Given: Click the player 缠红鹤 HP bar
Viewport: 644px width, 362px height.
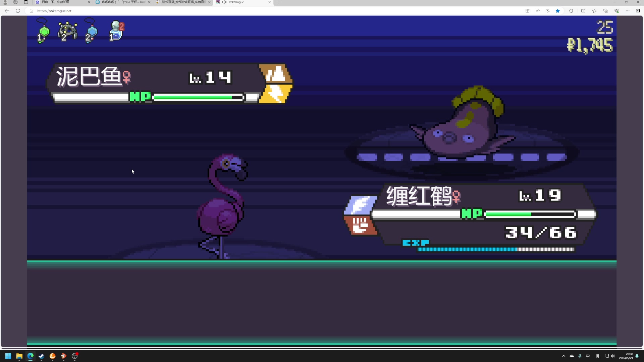Looking at the screenshot, I should coord(530,214).
